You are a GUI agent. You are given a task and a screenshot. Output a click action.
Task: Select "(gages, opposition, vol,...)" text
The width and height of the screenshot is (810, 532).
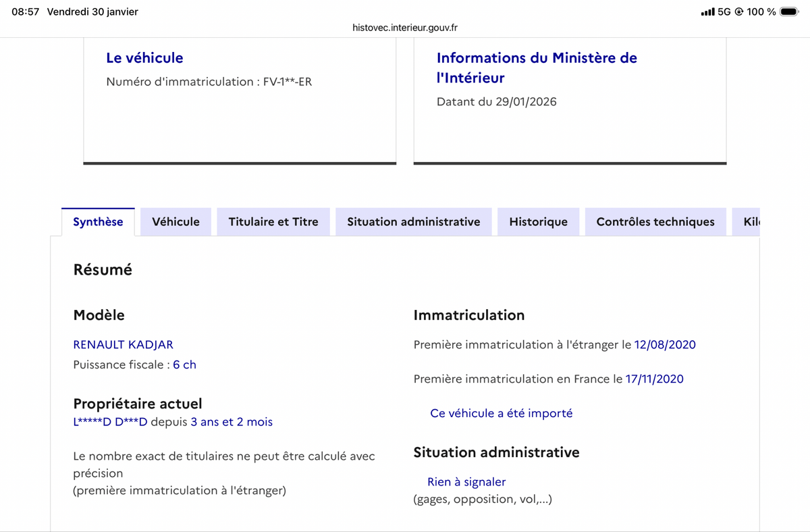483,500
